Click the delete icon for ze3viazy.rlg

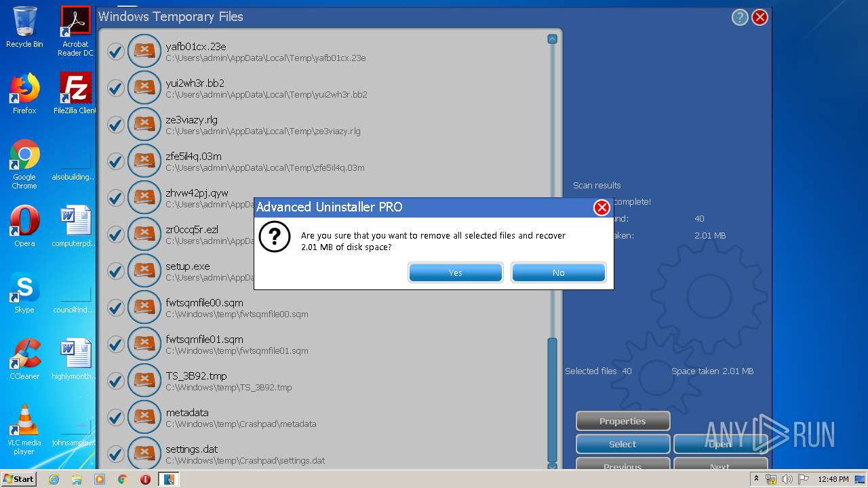coord(144,124)
